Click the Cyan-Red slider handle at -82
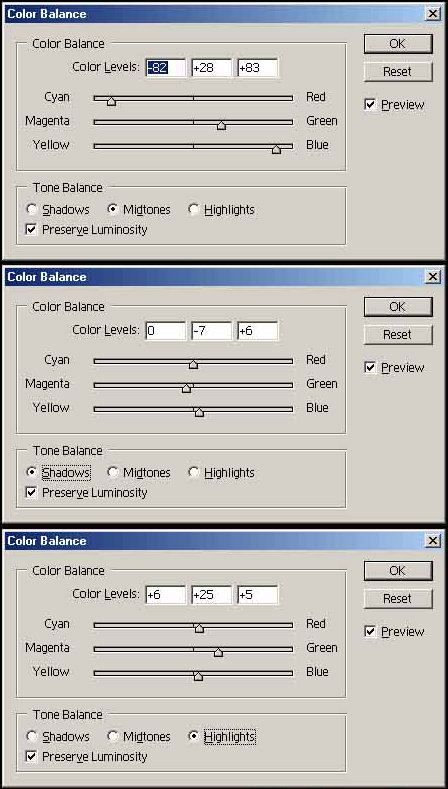Image resolution: width=448 pixels, height=789 pixels. pyautogui.click(x=112, y=101)
